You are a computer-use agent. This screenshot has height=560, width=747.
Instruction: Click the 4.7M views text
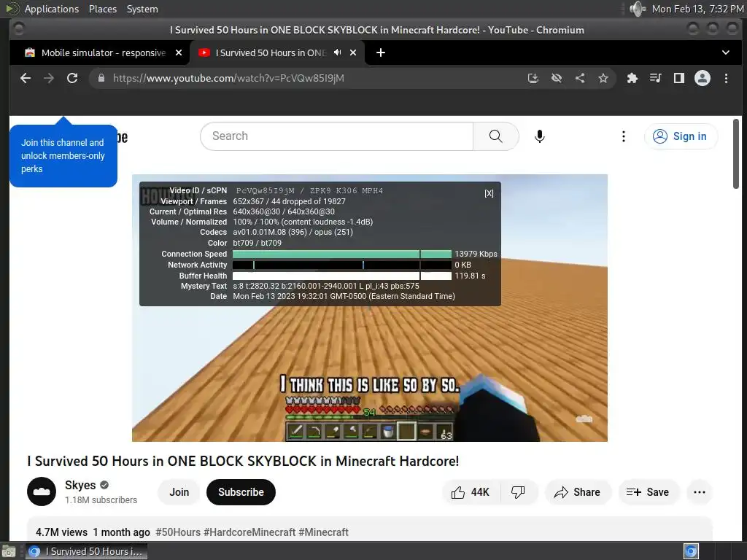(x=61, y=532)
